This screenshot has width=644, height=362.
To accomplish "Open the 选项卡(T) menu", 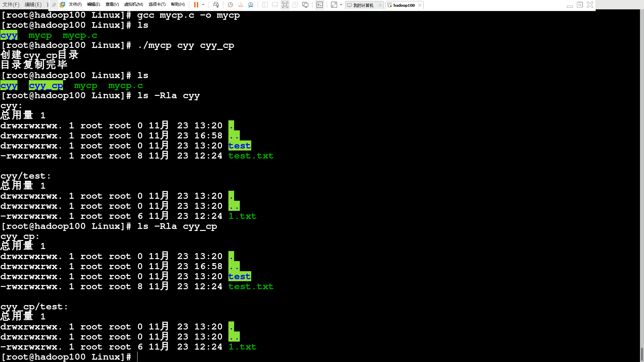I will 157,4.
